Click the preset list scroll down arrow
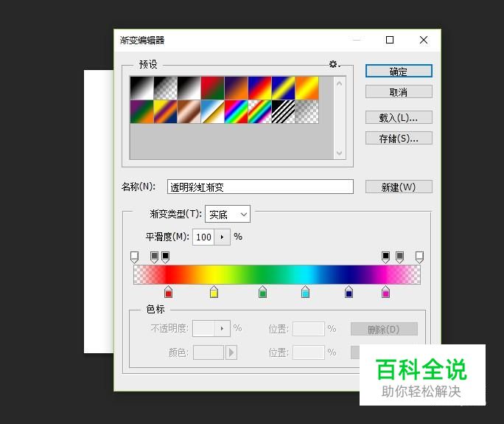The width and height of the screenshot is (504, 424). click(x=339, y=153)
